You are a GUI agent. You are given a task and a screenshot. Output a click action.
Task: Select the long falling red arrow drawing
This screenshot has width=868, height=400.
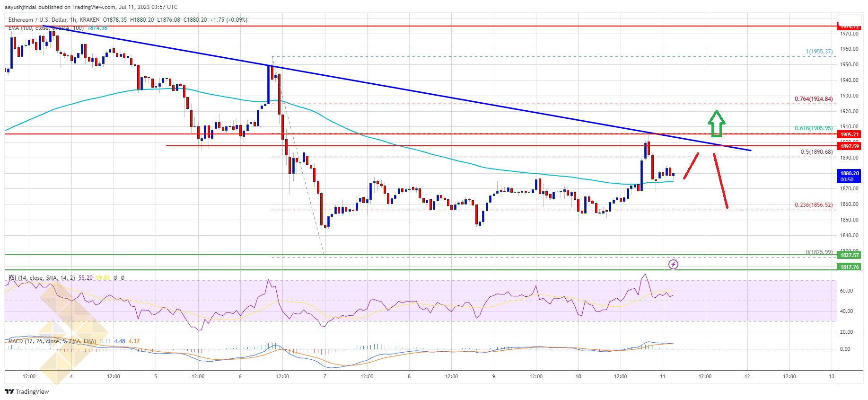click(x=720, y=181)
